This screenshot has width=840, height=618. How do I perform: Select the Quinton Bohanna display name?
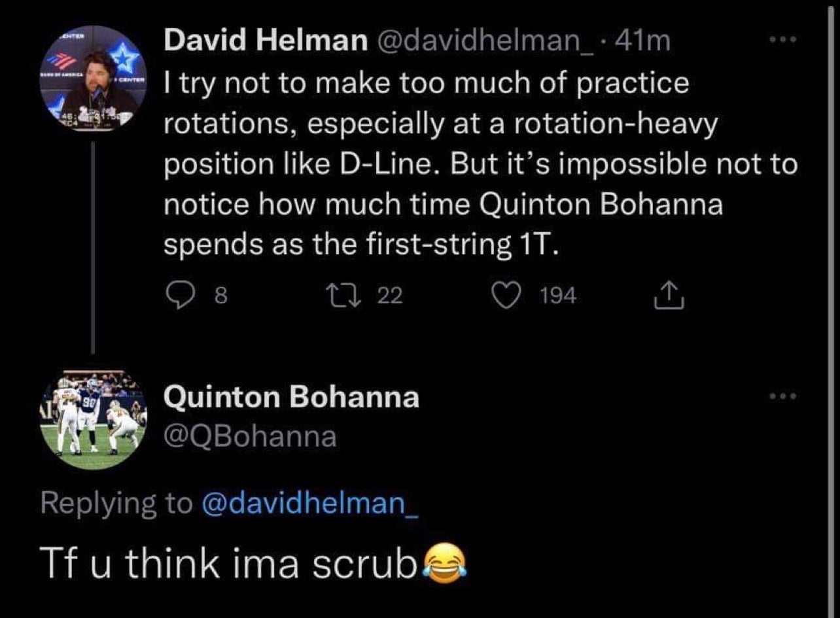pyautogui.click(x=291, y=397)
